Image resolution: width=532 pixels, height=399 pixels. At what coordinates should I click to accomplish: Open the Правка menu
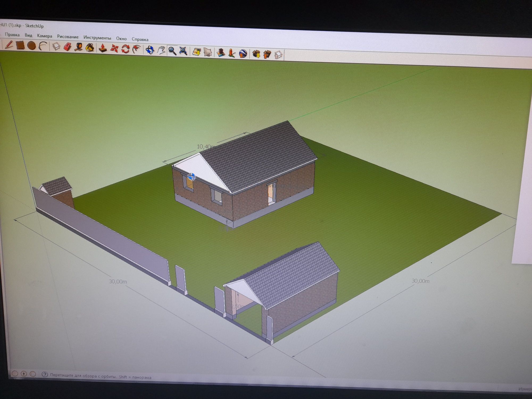[x=12, y=35]
